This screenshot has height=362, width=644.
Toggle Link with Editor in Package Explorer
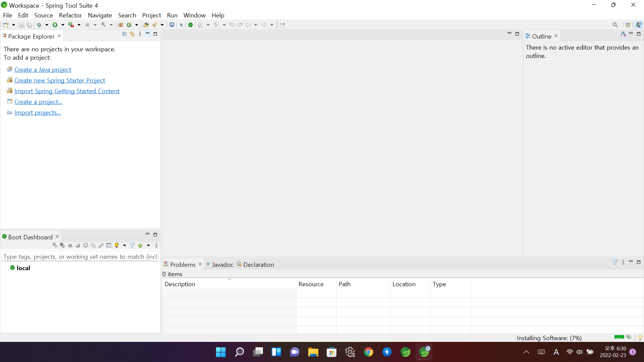132,34
